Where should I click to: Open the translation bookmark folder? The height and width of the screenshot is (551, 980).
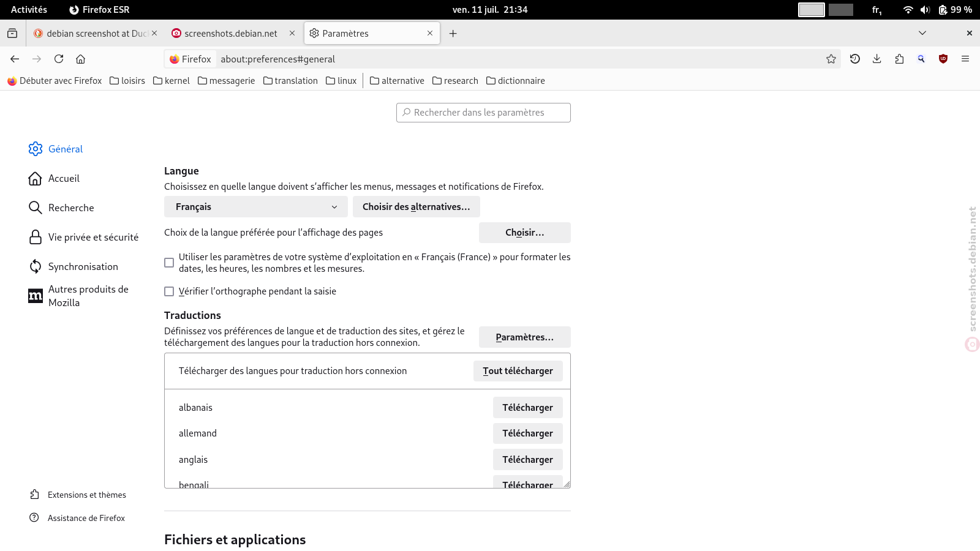pyautogui.click(x=291, y=81)
